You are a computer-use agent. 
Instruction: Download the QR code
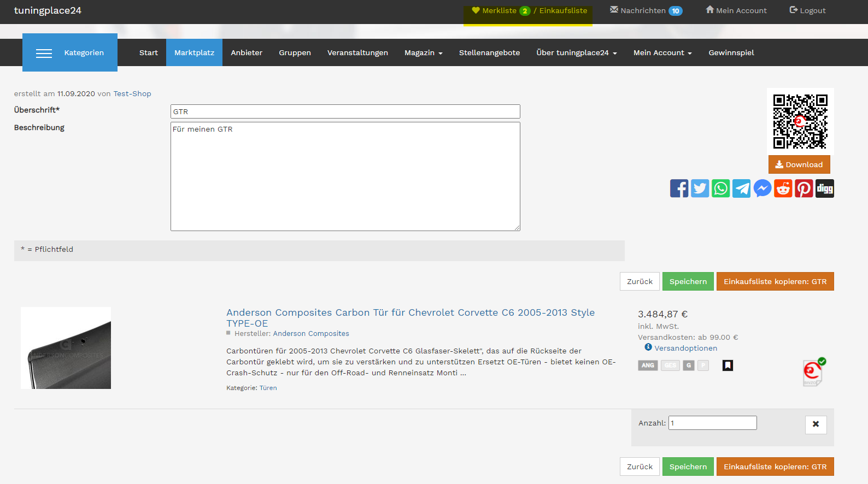(x=799, y=164)
